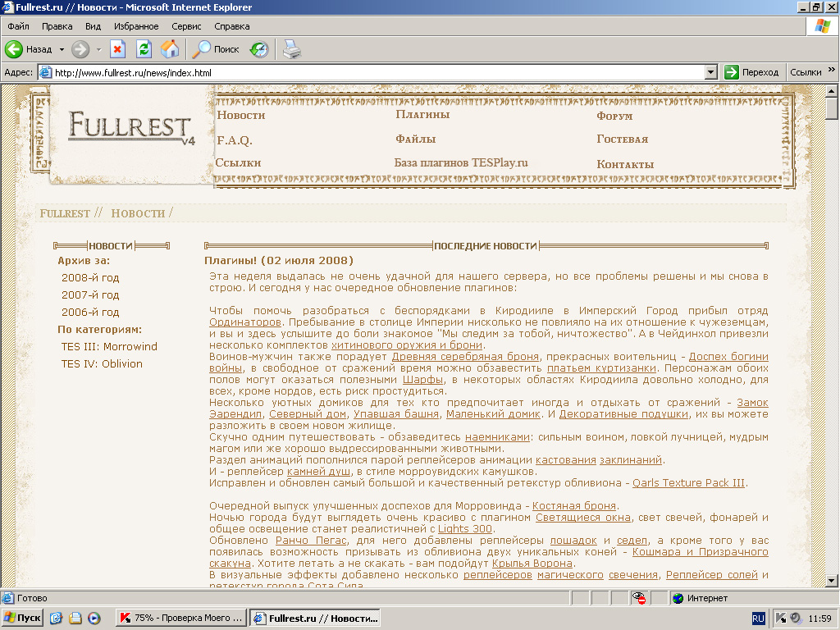Select TES III: Morrowind category
840x630 pixels.
tap(109, 347)
